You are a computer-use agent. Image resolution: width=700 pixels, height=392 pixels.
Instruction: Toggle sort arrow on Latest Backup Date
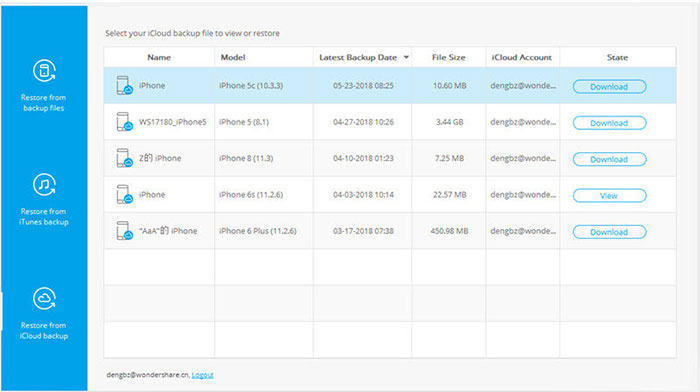[x=406, y=57]
